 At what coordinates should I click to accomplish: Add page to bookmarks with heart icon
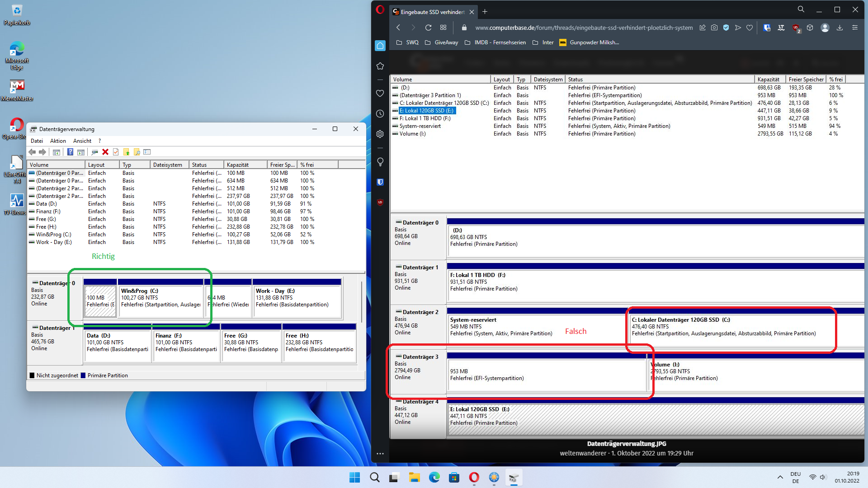coord(750,28)
